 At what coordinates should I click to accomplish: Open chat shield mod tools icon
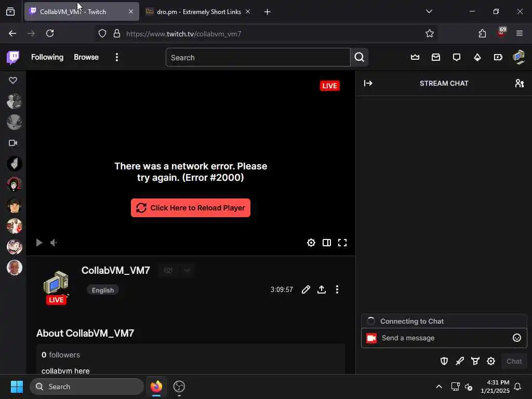click(x=444, y=361)
